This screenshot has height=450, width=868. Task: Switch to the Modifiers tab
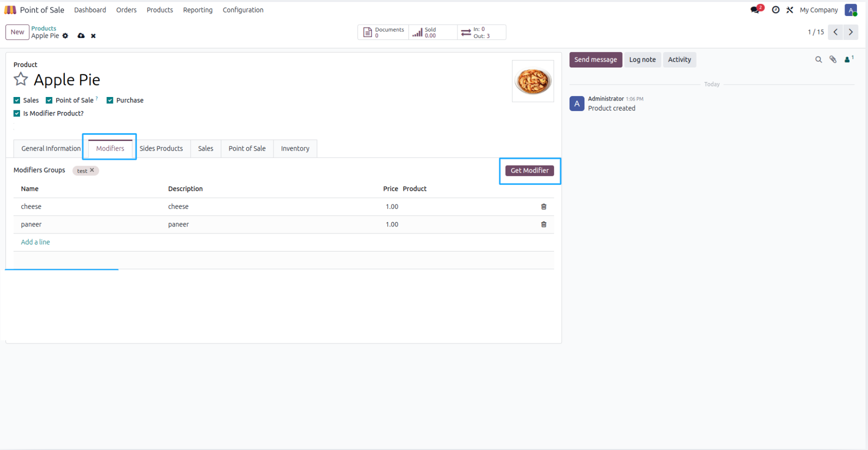(110, 148)
